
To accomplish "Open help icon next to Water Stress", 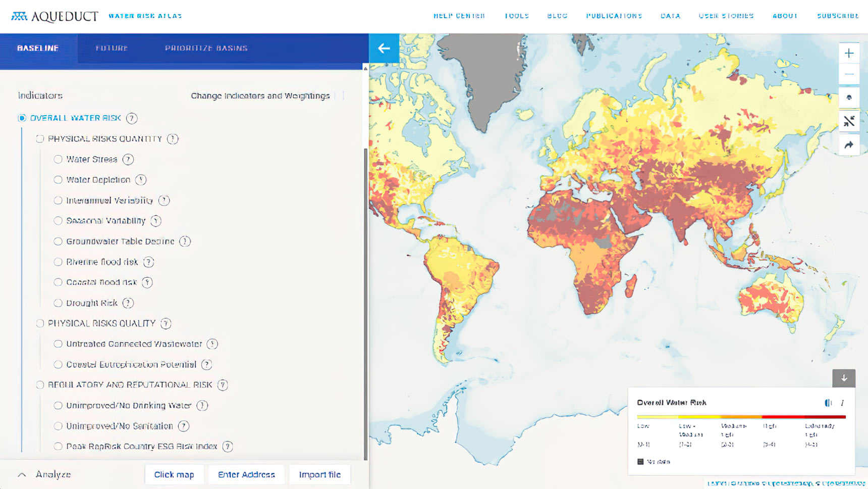I will [x=128, y=160].
